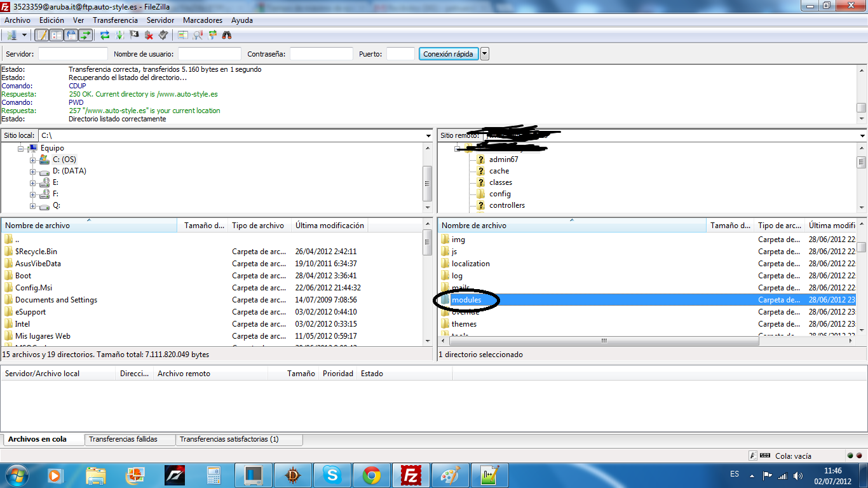Open the Site Manager
The height and width of the screenshot is (488, 868).
pyautogui.click(x=11, y=35)
